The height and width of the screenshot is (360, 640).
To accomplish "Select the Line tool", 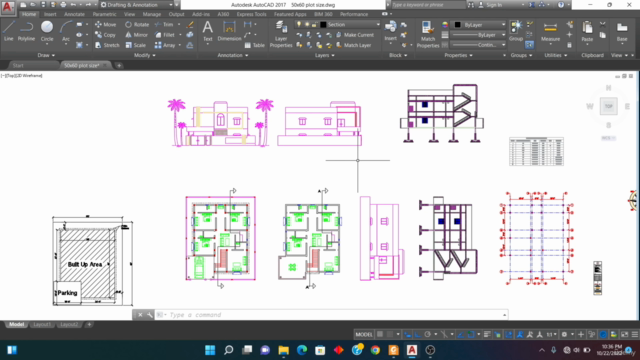I will pyautogui.click(x=9, y=31).
